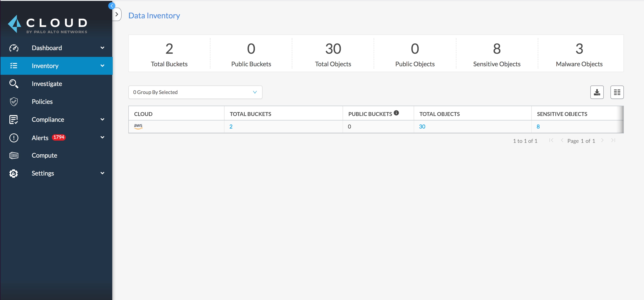Click the pagination next page arrow
Image resolution: width=644 pixels, height=300 pixels.
603,141
